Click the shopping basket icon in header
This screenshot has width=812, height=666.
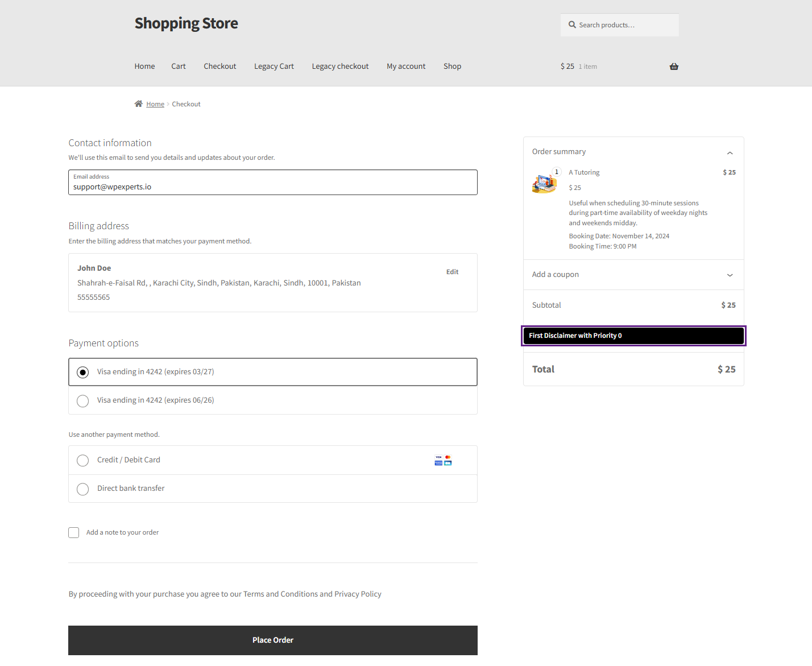[674, 67]
